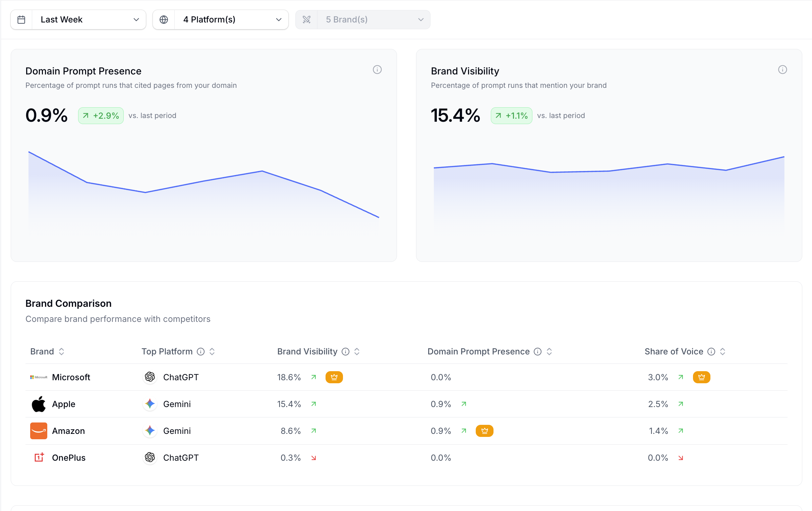Click the Amazon logo in the table
This screenshot has height=511, width=812.
point(39,431)
